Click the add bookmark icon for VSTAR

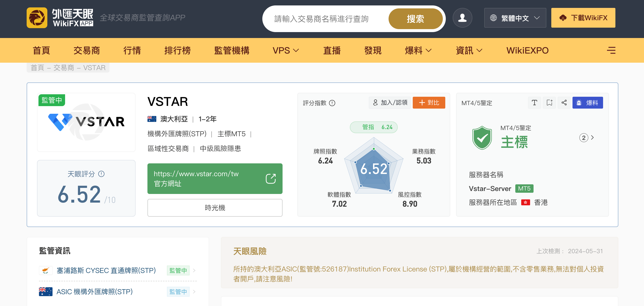tap(549, 103)
